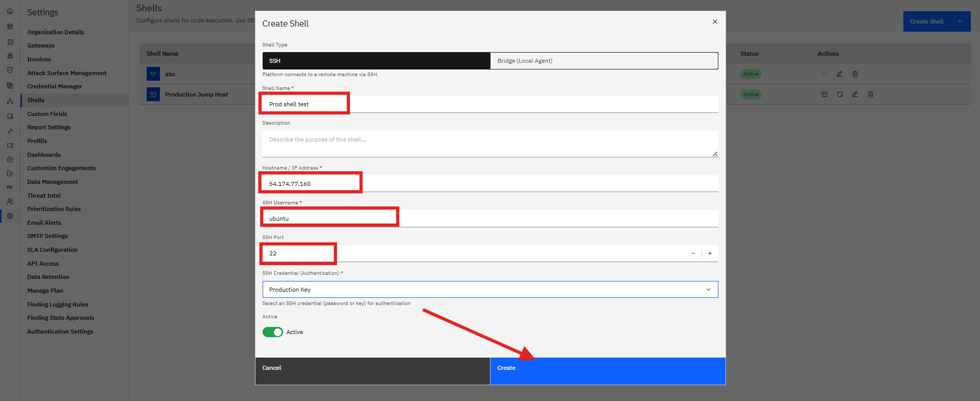The height and width of the screenshot is (401, 980).
Task: Open Threat Intel settings
Action: (x=44, y=196)
